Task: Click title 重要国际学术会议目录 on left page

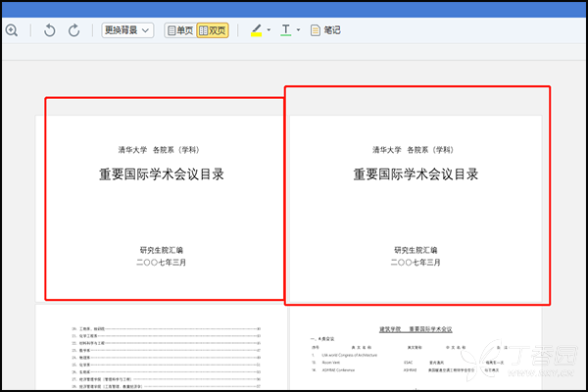Action: [161, 174]
